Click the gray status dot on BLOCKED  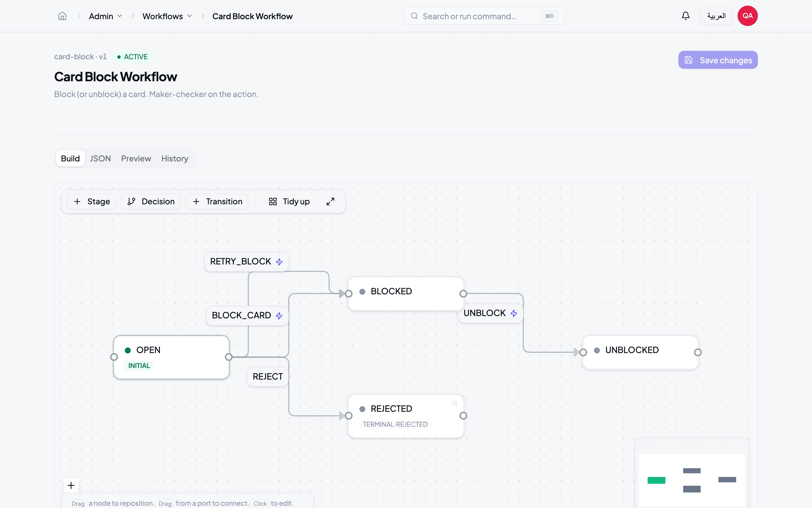pyautogui.click(x=362, y=292)
